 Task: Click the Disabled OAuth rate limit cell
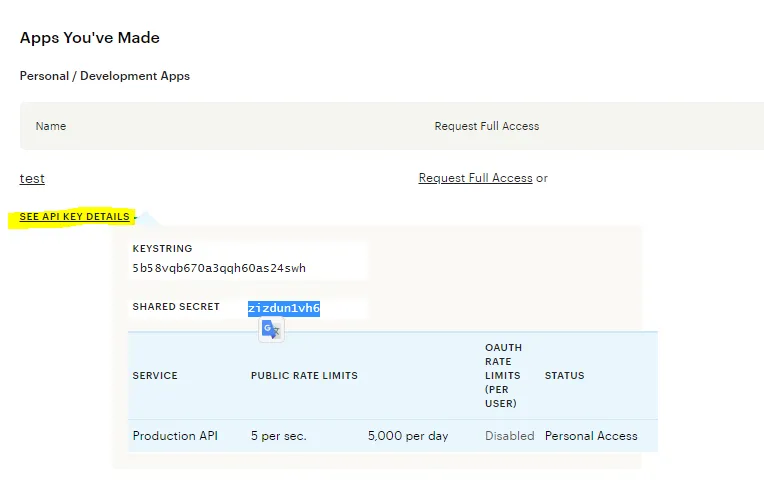pyautogui.click(x=510, y=436)
